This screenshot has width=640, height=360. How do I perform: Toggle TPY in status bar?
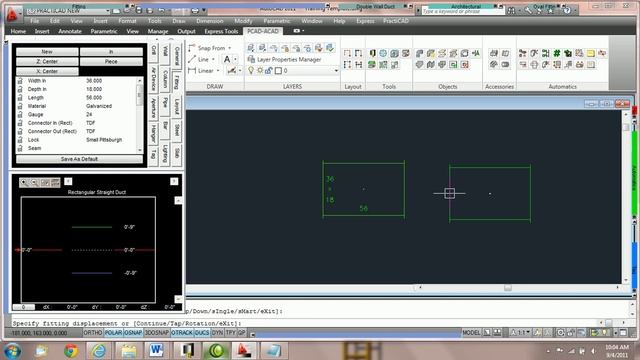231,333
